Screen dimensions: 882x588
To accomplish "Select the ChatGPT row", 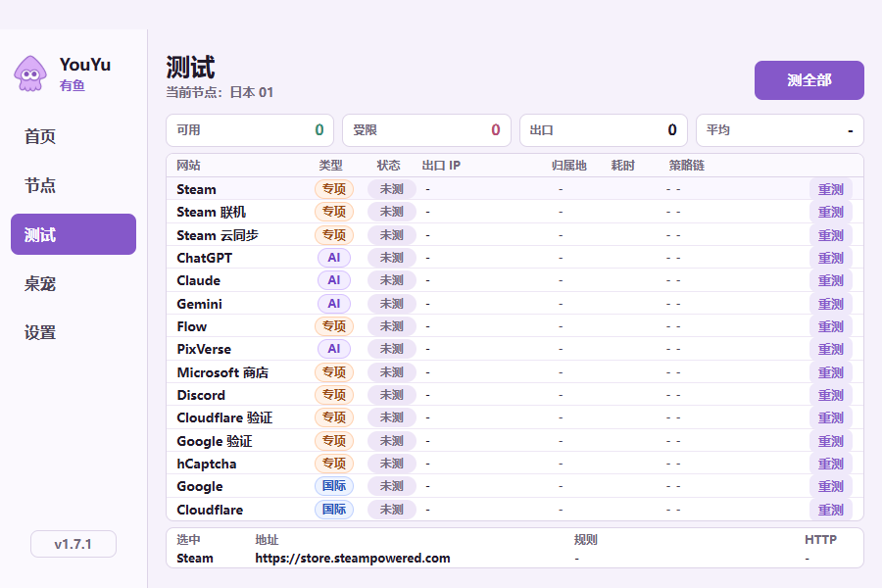I will [514, 259].
